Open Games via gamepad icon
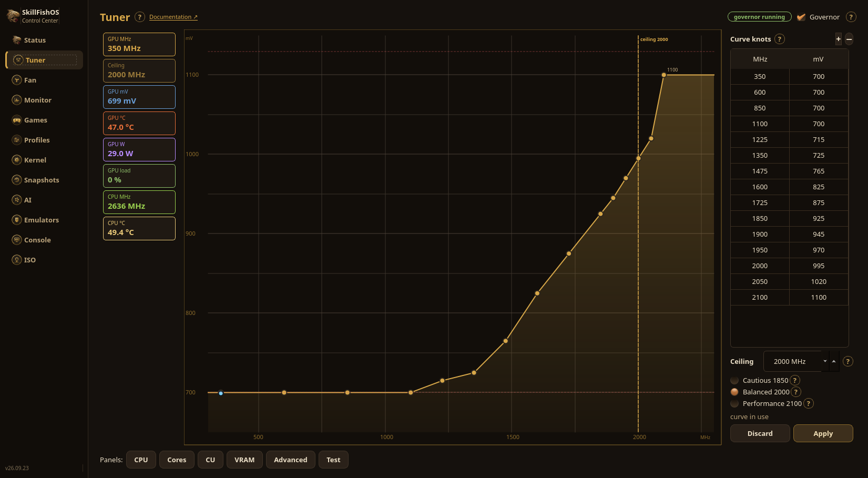This screenshot has height=478, width=868. coord(17,120)
